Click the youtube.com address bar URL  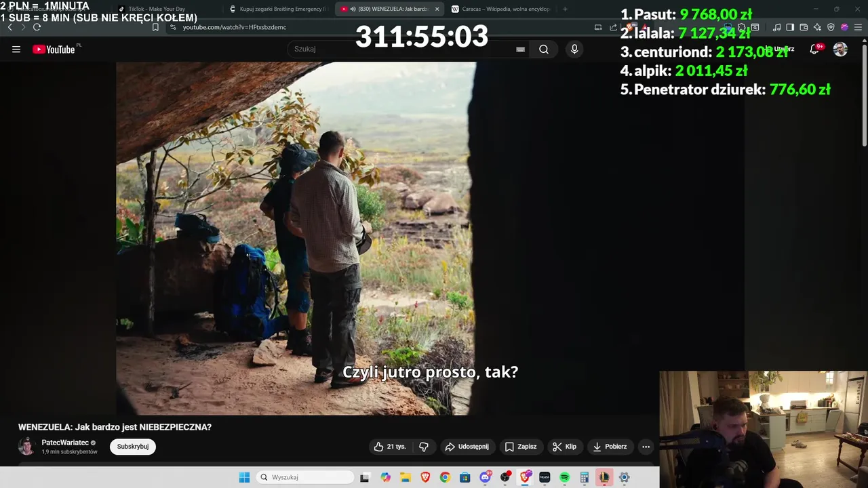coord(234,27)
